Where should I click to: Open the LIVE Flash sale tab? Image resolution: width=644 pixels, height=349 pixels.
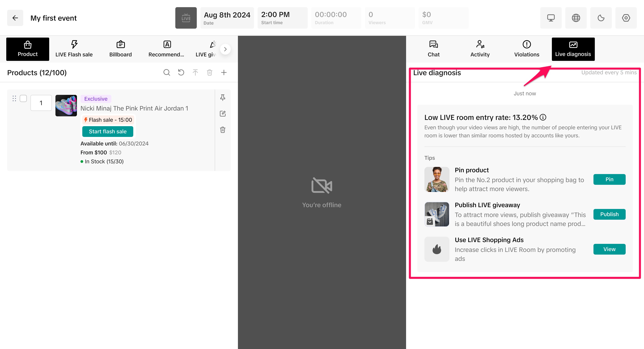[x=74, y=49]
